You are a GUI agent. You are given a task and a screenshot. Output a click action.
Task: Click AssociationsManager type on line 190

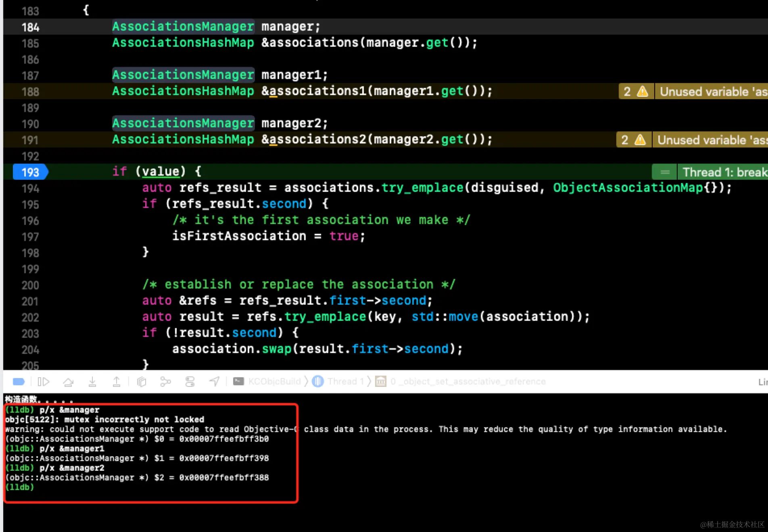point(183,123)
